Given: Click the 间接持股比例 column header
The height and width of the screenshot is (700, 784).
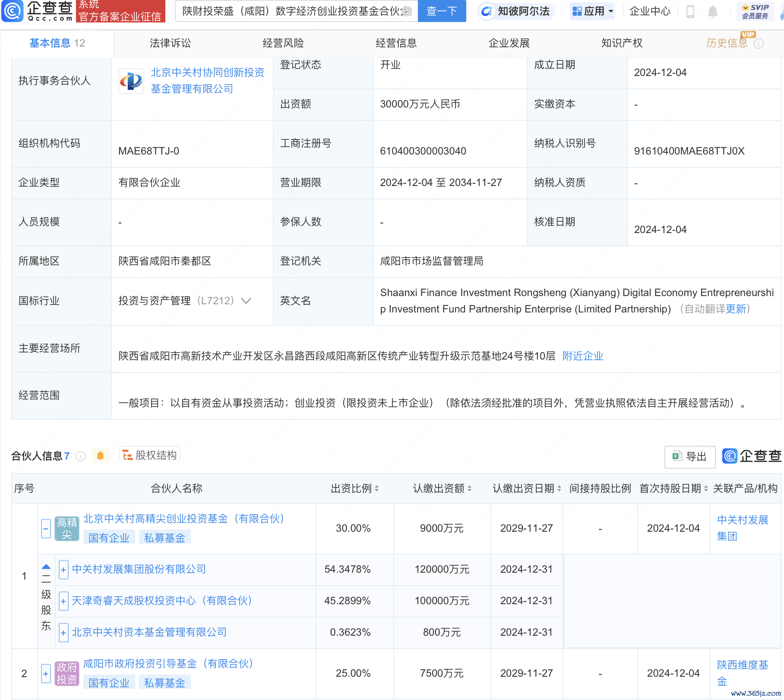Looking at the screenshot, I should (x=600, y=489).
